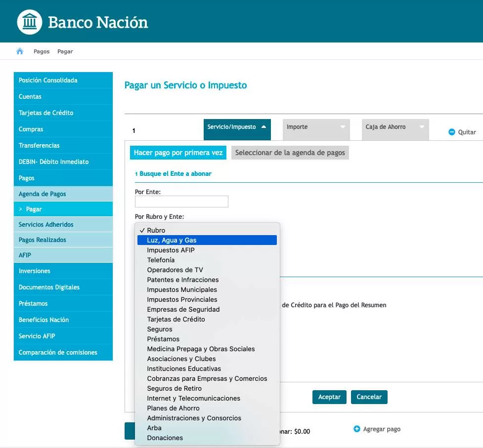The width and height of the screenshot is (483, 448).
Task: Open Préstamos in the sidebar menu
Action: pyautogui.click(x=63, y=303)
